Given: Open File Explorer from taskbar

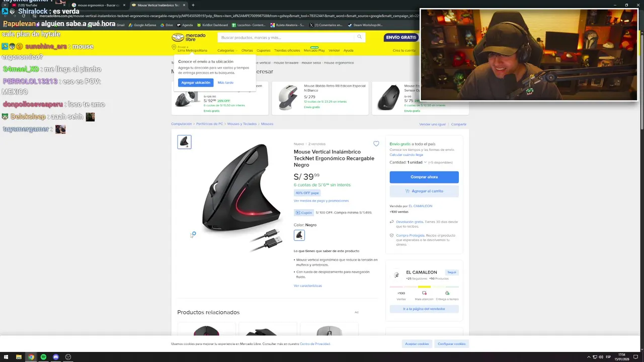Looking at the screenshot, I should coord(19,357).
